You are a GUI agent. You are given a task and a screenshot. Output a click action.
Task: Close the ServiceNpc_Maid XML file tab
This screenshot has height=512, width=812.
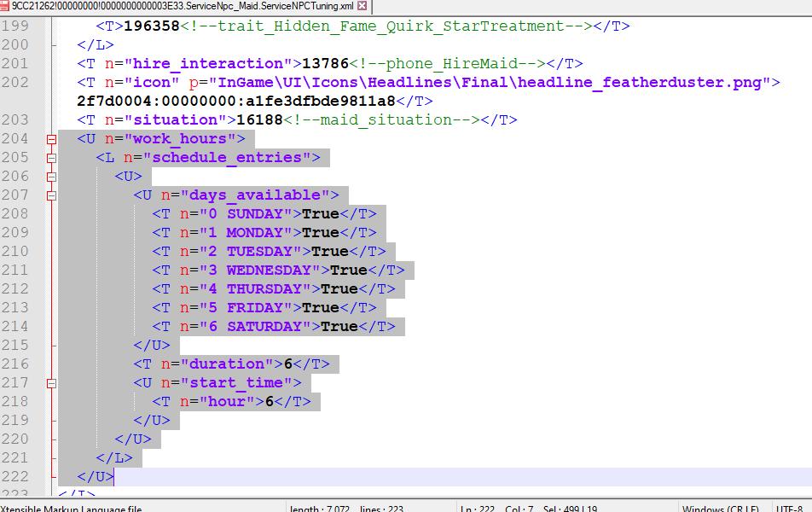click(362, 6)
